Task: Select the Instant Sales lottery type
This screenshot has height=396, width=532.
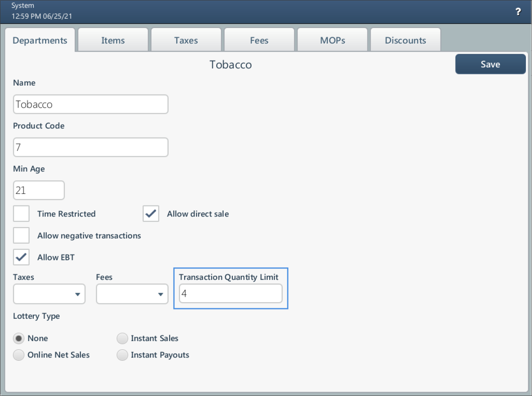Action: click(122, 338)
